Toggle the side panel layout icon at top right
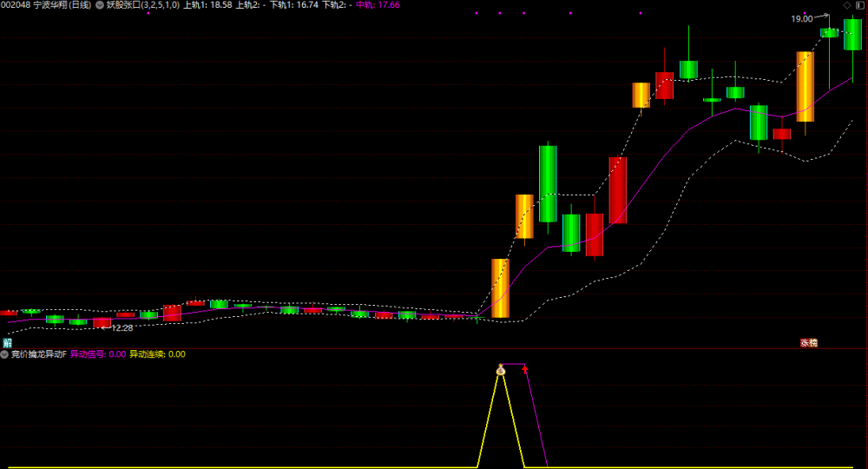Image resolution: width=868 pixels, height=469 pixels. (x=861, y=5)
